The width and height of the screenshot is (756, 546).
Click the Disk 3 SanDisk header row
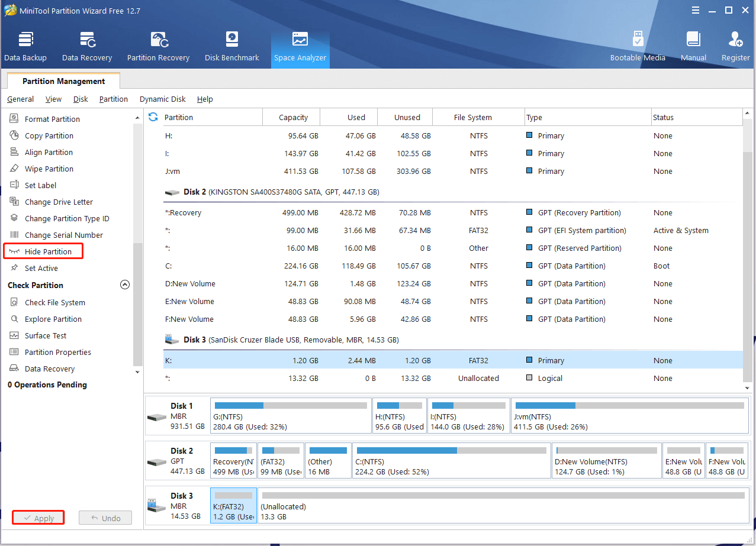(x=453, y=340)
